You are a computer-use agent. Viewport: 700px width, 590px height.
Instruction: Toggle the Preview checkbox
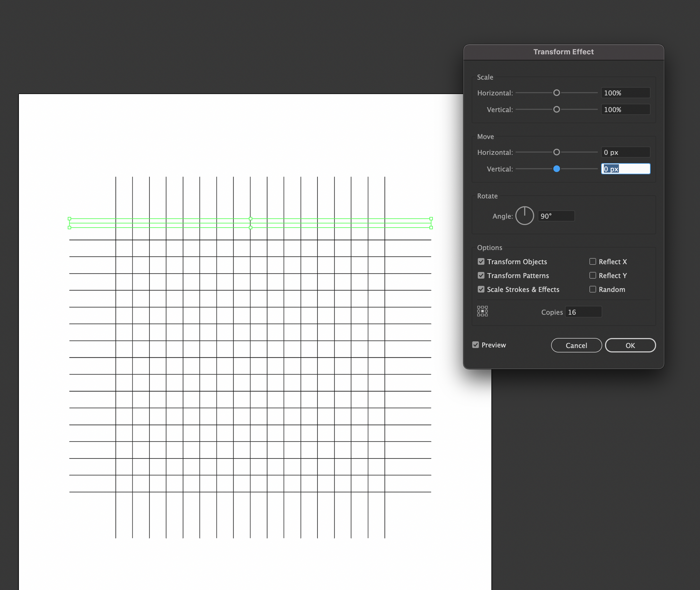(476, 345)
